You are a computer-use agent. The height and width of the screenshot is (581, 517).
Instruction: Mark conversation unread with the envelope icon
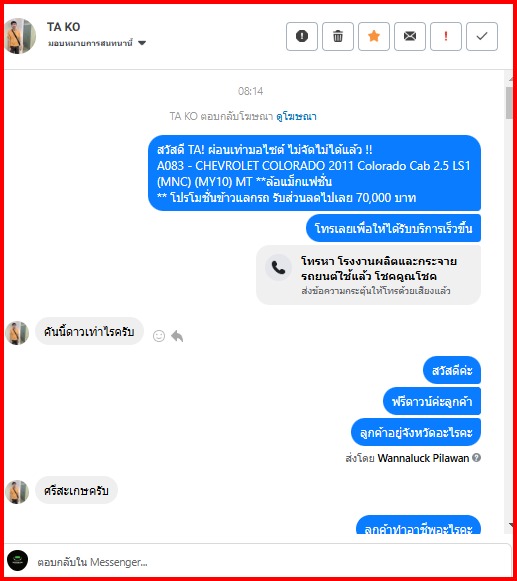point(410,36)
